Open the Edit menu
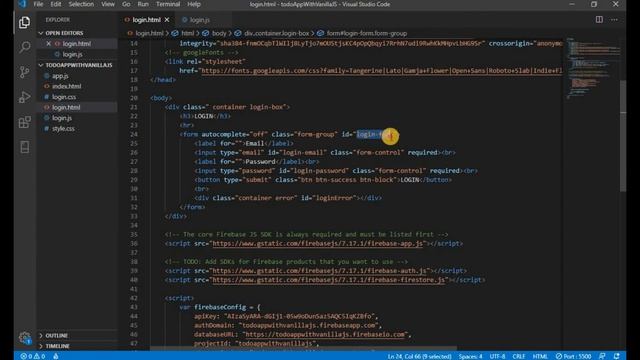 tap(56, 4)
